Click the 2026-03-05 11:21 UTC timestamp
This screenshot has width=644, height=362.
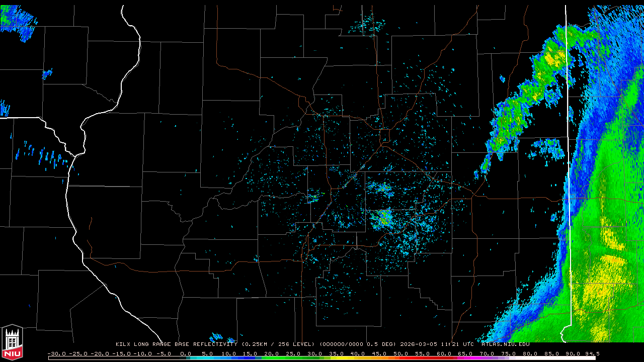pos(437,344)
